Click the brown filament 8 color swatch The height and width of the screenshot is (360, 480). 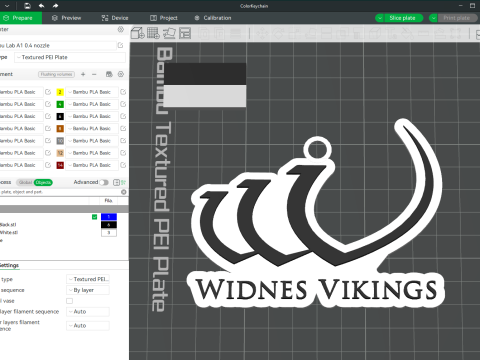tap(60, 129)
